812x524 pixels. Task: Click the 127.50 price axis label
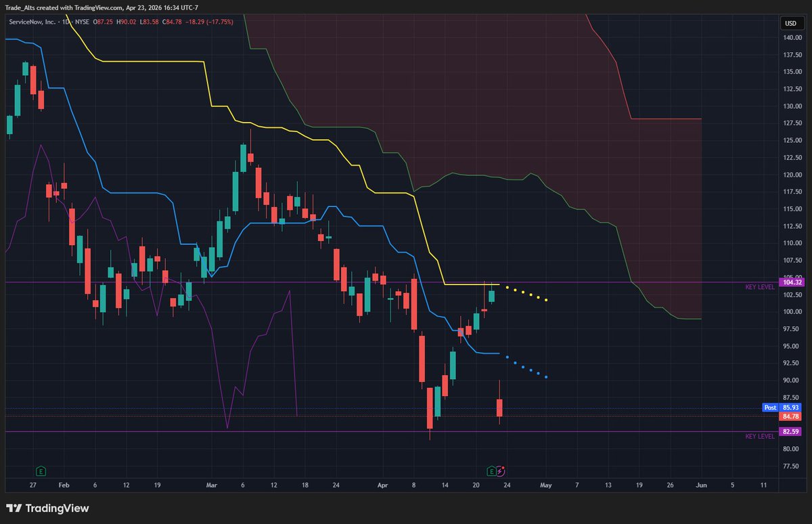(793, 123)
